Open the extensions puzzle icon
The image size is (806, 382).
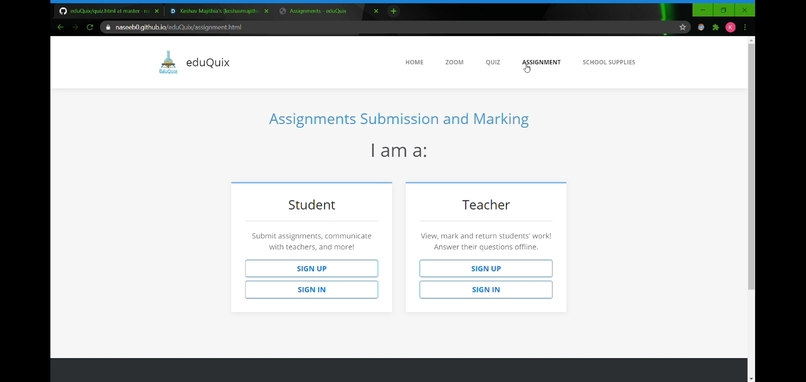click(716, 27)
